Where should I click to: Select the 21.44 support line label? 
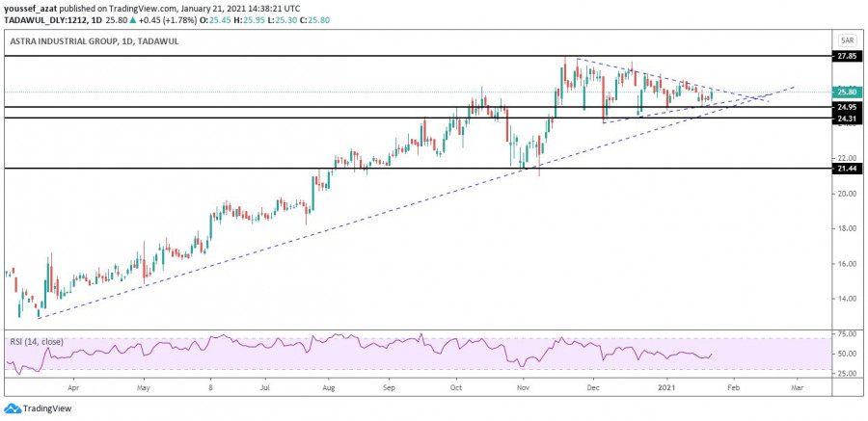847,169
